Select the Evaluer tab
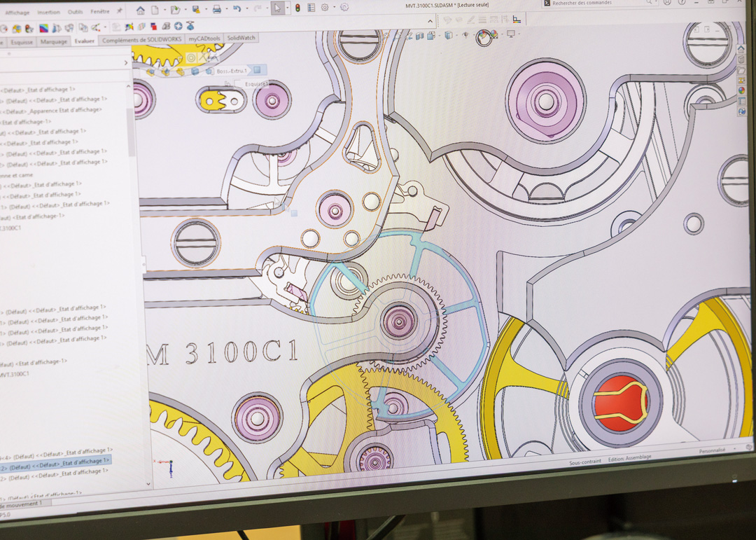The image size is (756, 540). [85, 41]
